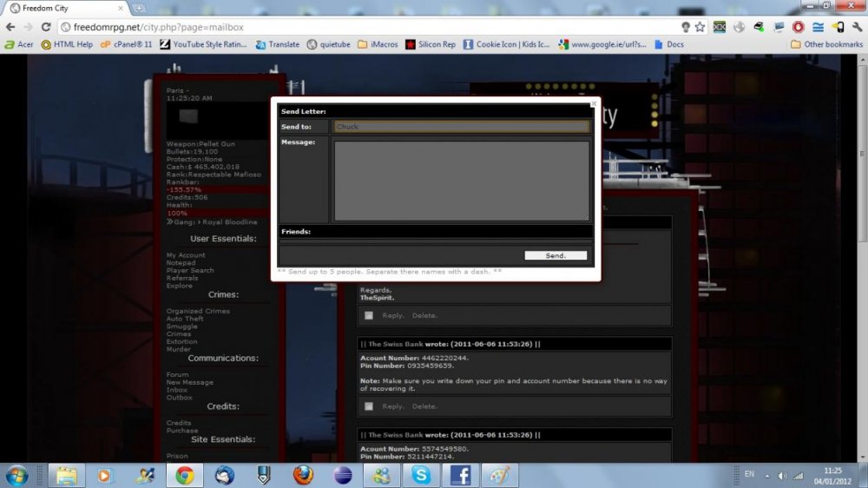Click inside the Message text area
868x488 pixels.
461,181
